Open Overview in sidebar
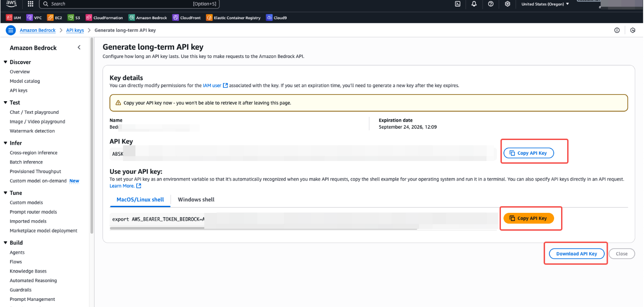The height and width of the screenshot is (307, 644). 20,72
